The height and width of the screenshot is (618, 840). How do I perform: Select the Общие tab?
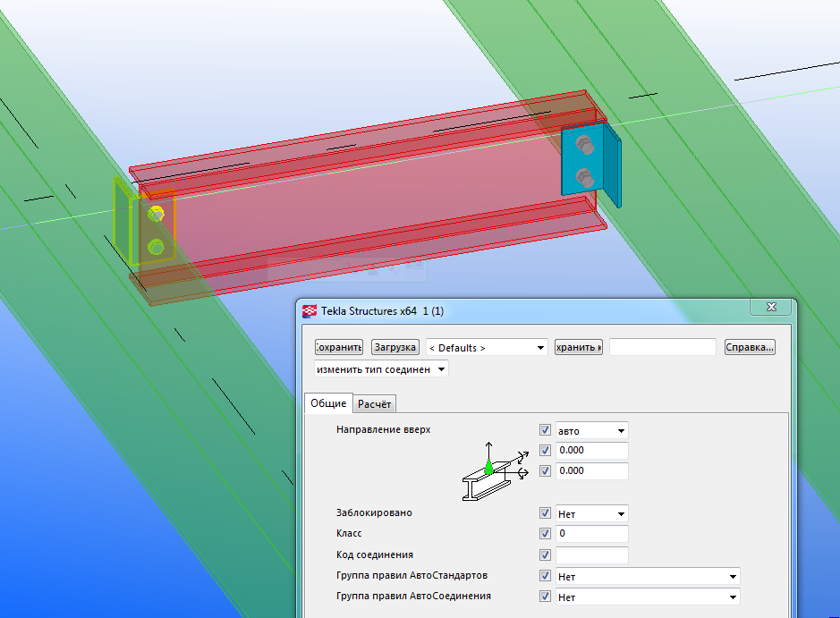328,404
